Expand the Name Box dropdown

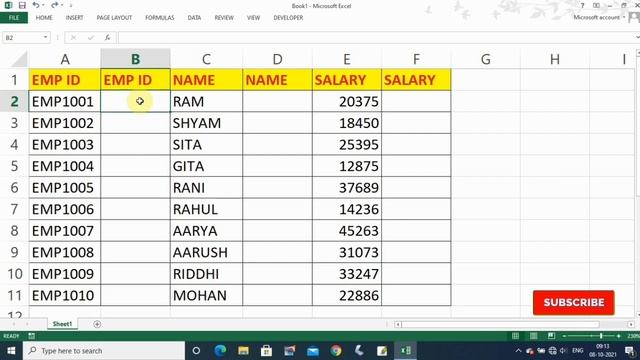(45, 38)
